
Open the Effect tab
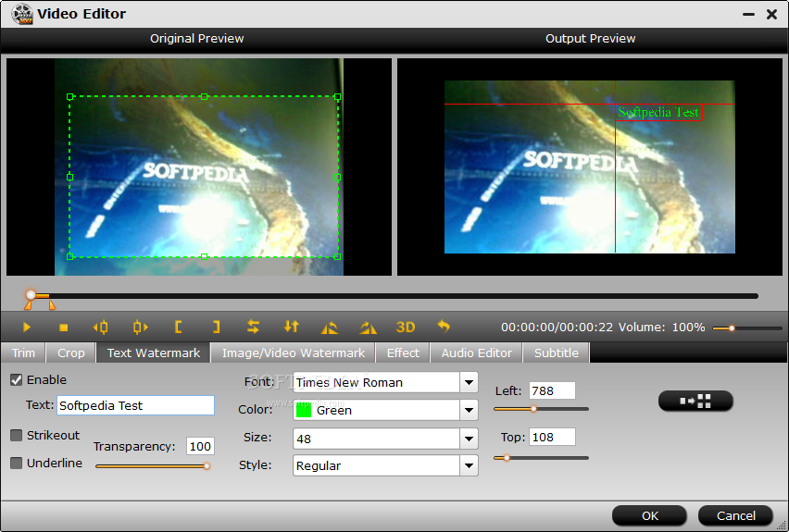point(403,353)
